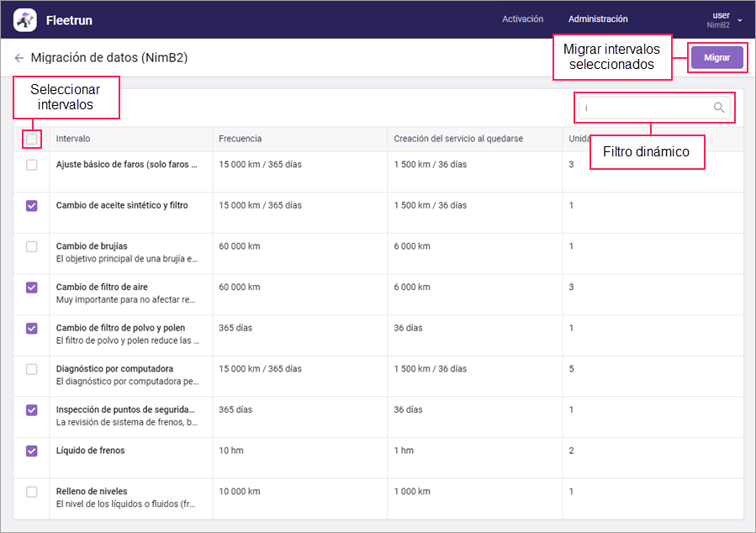Screen dimensions: 756x533
Task: Go back using the left arrow icon
Action: coord(19,58)
